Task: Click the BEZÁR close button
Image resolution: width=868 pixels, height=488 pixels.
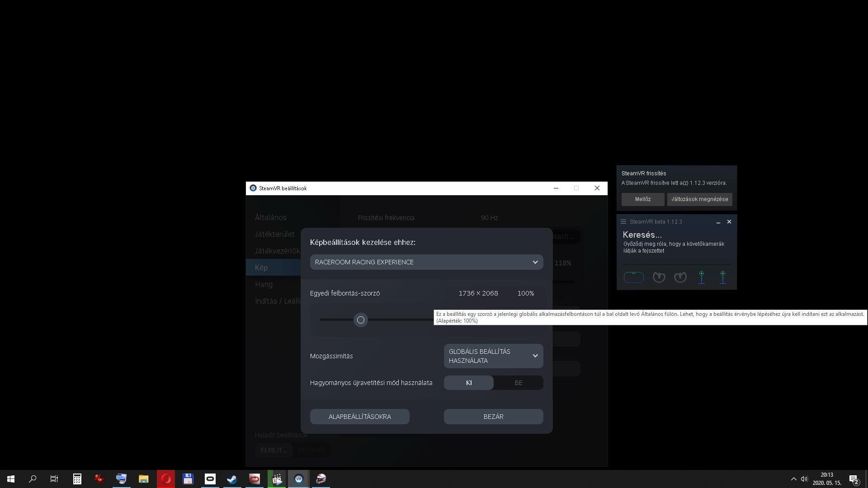Action: click(x=493, y=417)
